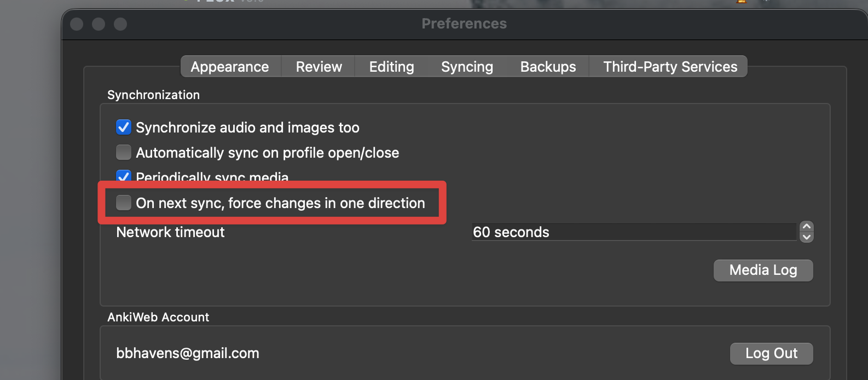This screenshot has width=868, height=380.
Task: Increase network timeout with up arrow
Action: point(806,227)
